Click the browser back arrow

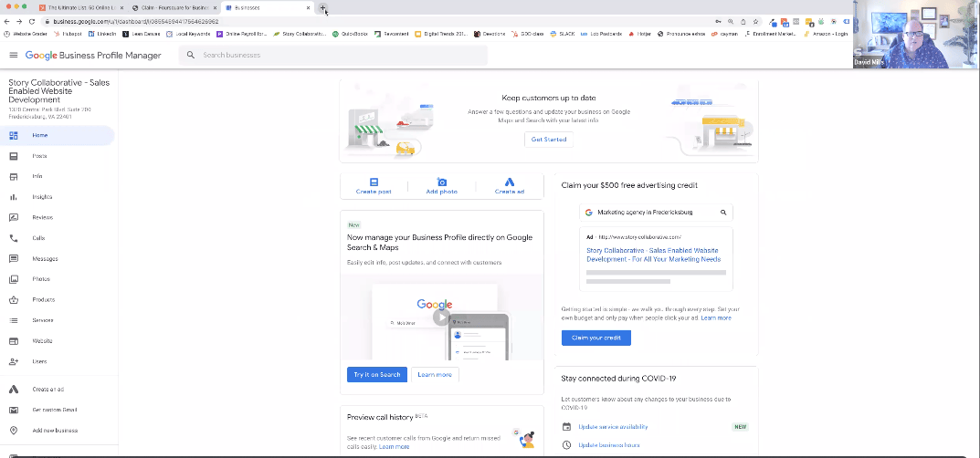(x=7, y=21)
